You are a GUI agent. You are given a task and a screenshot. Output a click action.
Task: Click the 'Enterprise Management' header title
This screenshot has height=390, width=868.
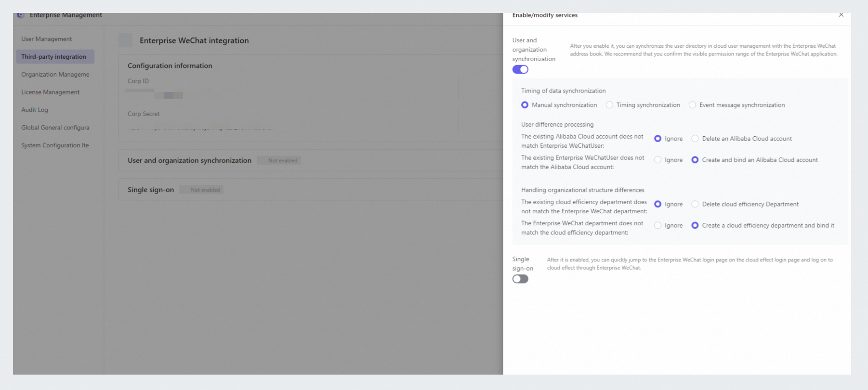pos(66,15)
